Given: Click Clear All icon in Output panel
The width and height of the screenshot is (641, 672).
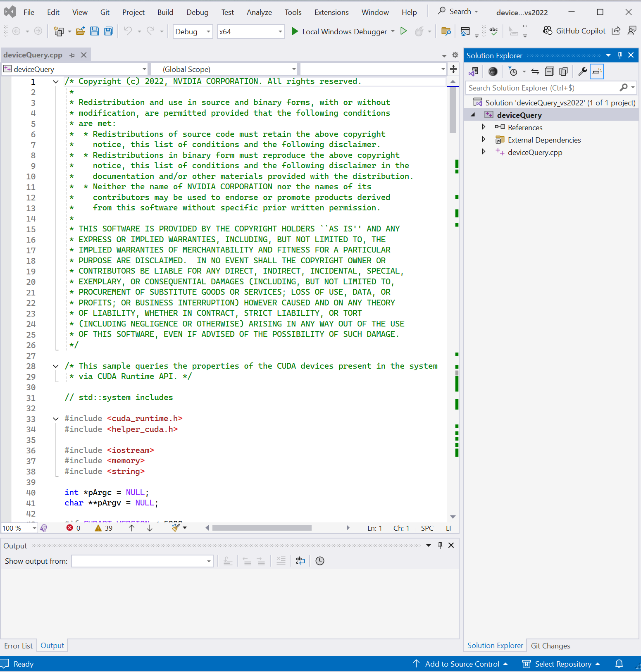Looking at the screenshot, I should pos(281,561).
